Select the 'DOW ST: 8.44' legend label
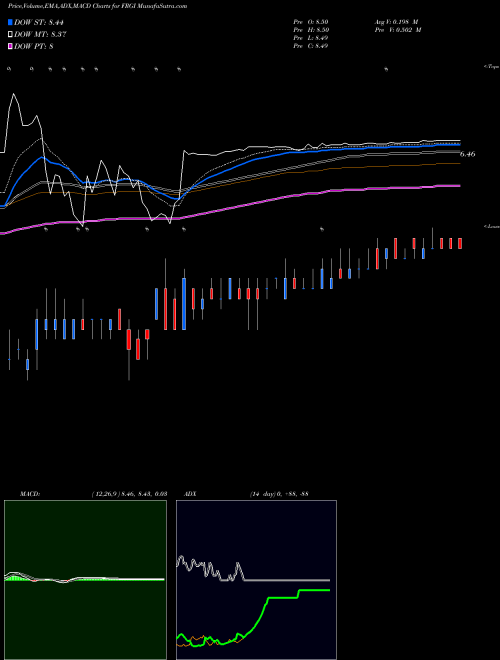 tap(39, 23)
